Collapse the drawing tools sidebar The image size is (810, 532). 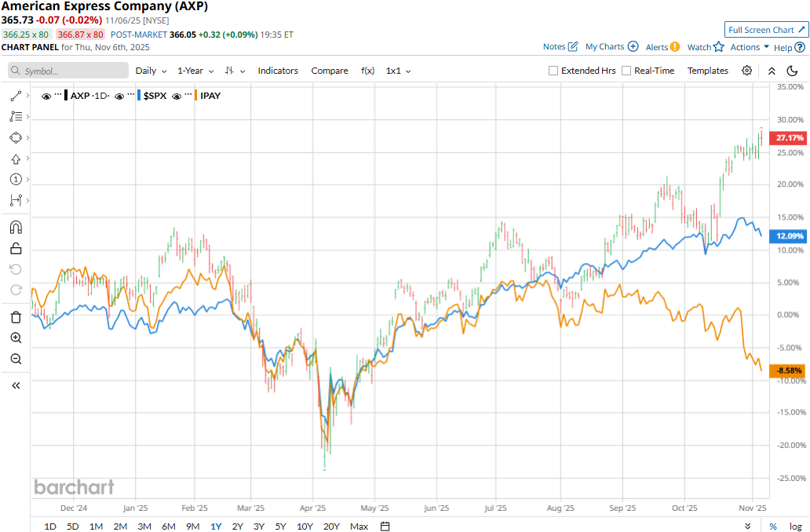pyautogui.click(x=16, y=385)
